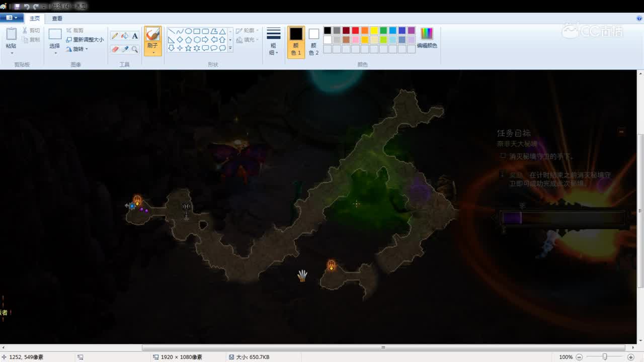Viewport: 644px width, 362px height.
Task: Pick the Right triangle shape
Action: (x=172, y=40)
